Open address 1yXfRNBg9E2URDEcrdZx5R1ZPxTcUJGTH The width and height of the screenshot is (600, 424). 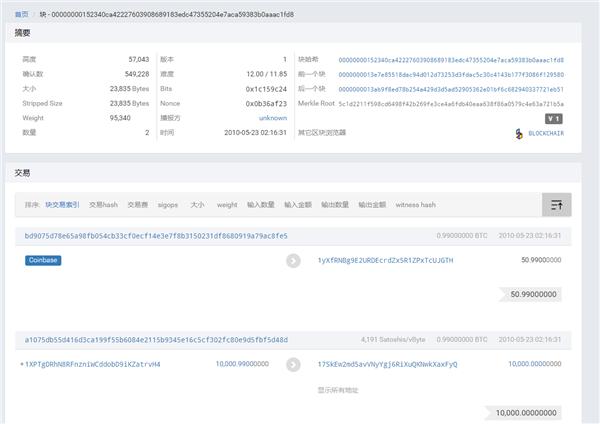(x=385, y=260)
